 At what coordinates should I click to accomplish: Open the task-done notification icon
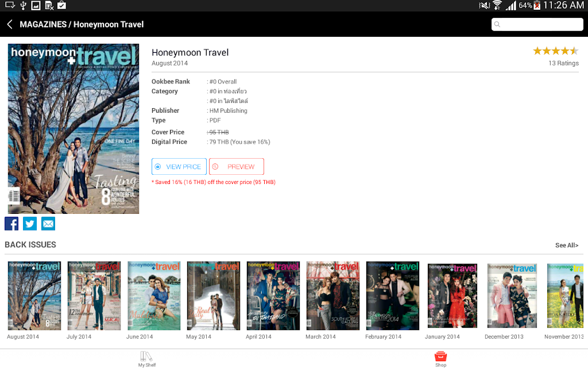pyautogui.click(x=62, y=5)
